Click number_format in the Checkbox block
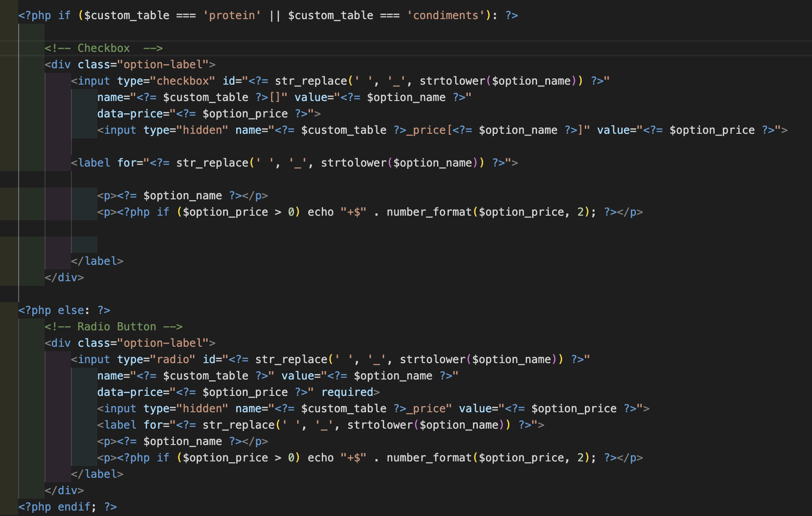Image resolution: width=812 pixels, height=516 pixels. (x=429, y=212)
